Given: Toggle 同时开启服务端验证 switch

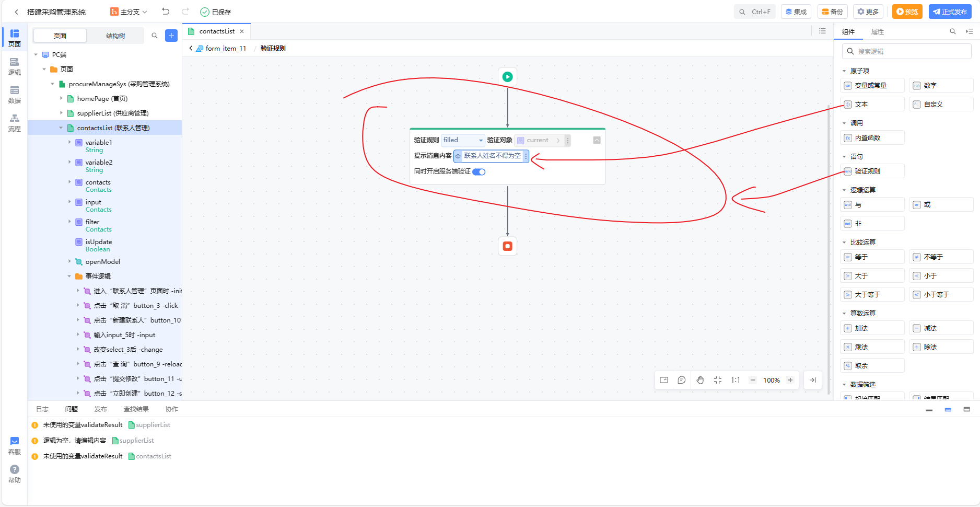Looking at the screenshot, I should click(x=479, y=171).
